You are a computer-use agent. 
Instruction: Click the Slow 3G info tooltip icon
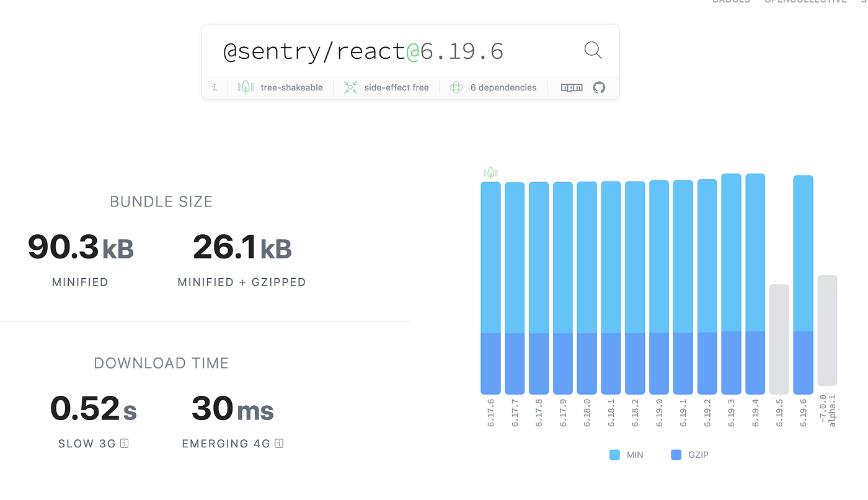click(x=123, y=444)
